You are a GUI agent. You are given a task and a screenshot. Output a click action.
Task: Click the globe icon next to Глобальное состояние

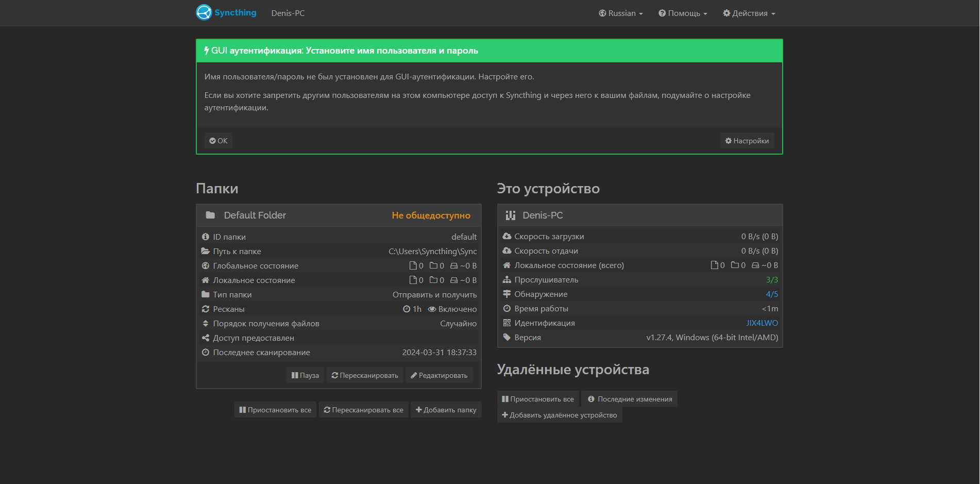tap(206, 265)
